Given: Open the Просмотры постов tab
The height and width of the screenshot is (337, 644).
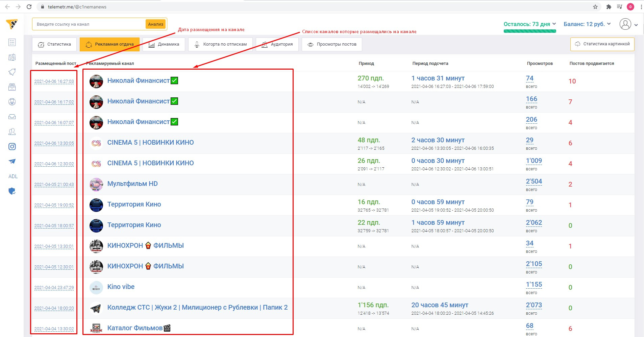Looking at the screenshot, I should coord(332,44).
